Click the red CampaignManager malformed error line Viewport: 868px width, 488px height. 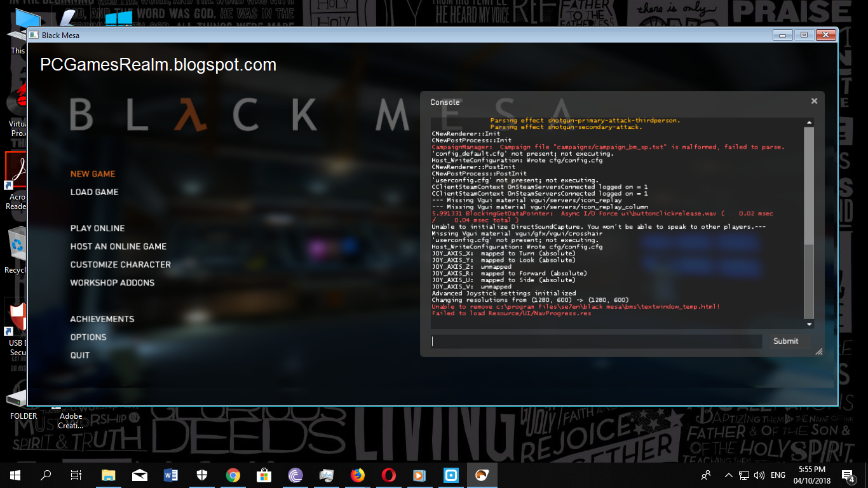click(608, 147)
